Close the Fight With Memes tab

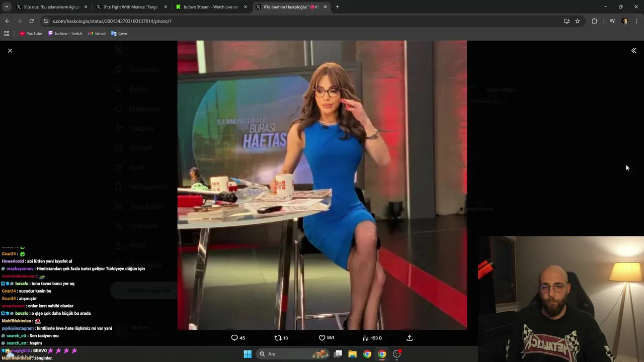pyautogui.click(x=166, y=7)
